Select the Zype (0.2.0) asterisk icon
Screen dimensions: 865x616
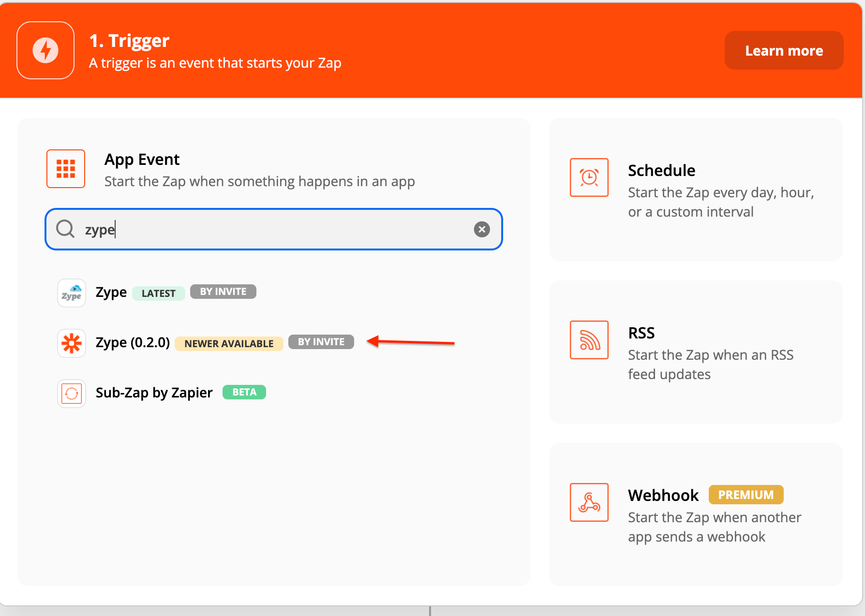pos(72,343)
